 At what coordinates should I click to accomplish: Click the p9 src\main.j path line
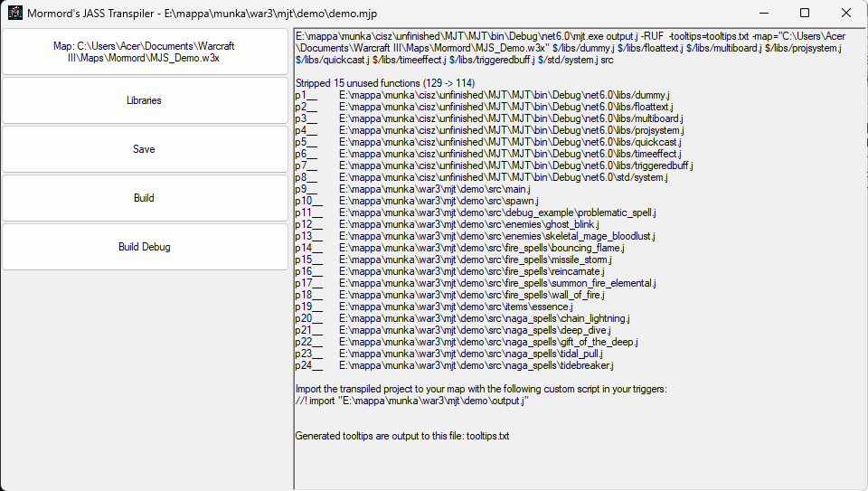tap(413, 189)
